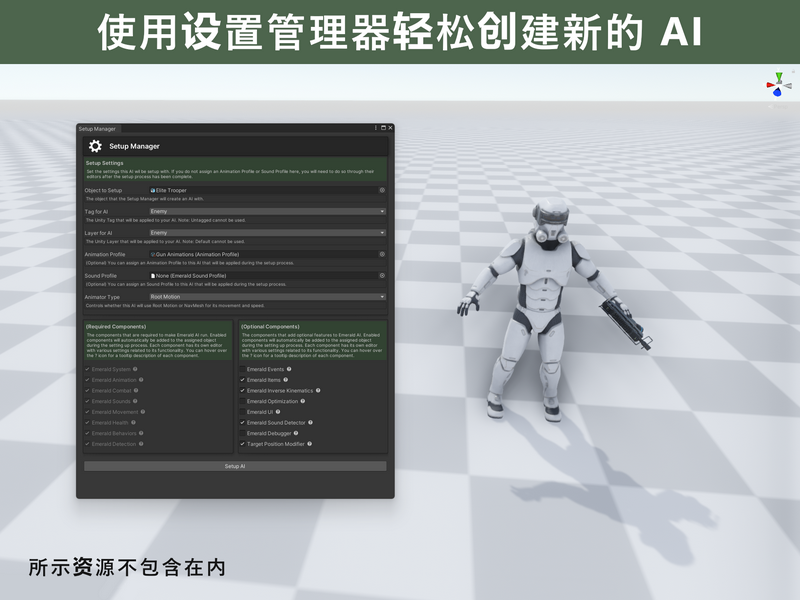Enable the Emerald Events checkbox
Viewport: 800px width, 600px height.
pos(243,369)
